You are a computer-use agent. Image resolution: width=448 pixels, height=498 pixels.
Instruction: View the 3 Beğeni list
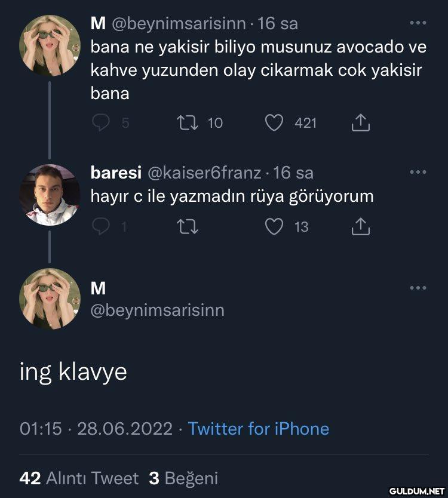point(183,478)
